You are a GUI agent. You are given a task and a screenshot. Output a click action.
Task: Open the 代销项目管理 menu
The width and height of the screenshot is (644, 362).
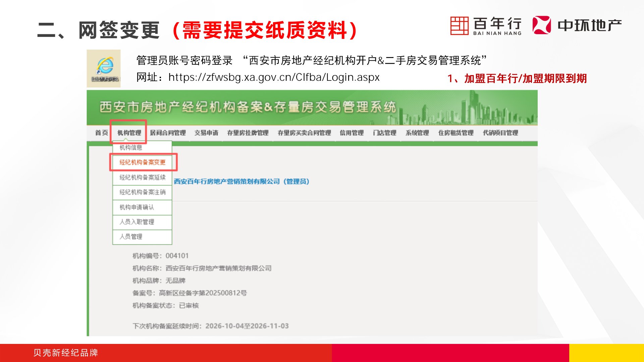click(x=500, y=133)
